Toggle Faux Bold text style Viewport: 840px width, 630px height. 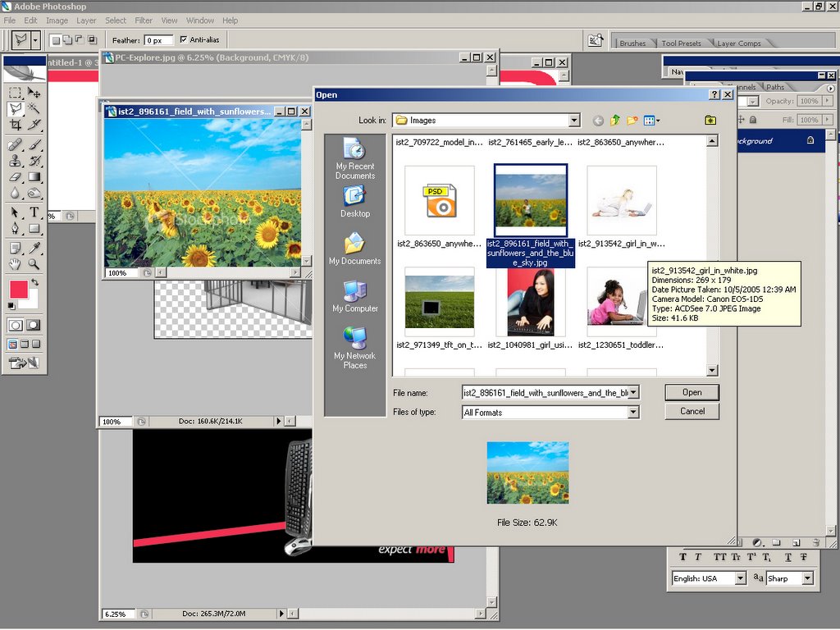682,557
